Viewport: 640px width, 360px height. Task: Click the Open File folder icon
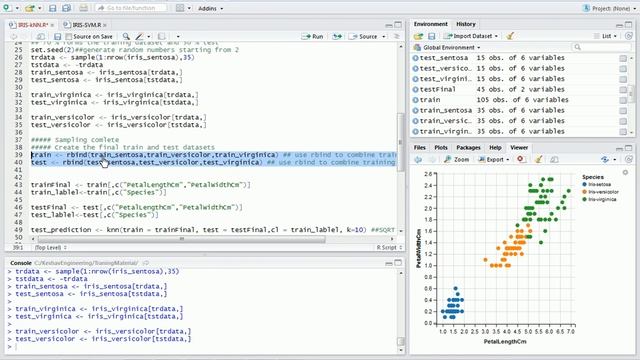[x=29, y=8]
